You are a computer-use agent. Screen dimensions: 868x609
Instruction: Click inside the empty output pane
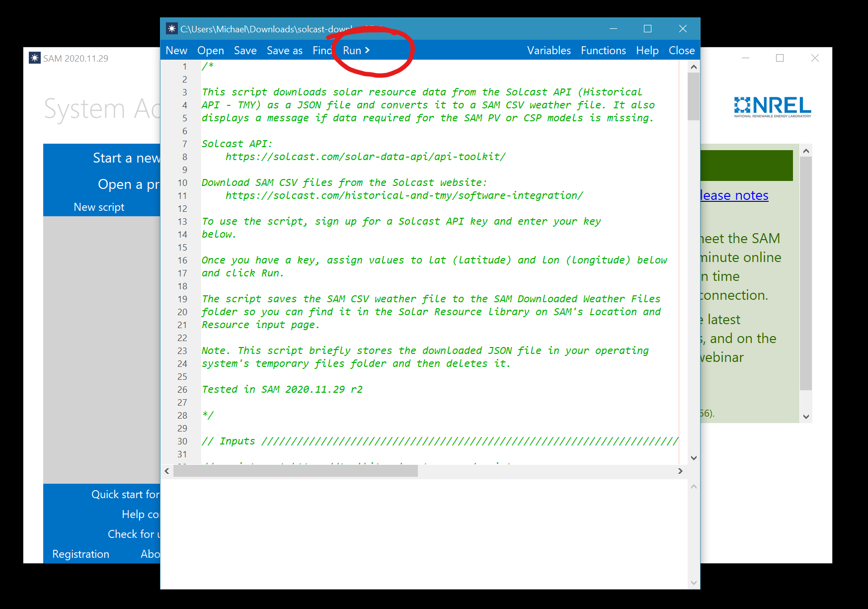(x=424, y=534)
